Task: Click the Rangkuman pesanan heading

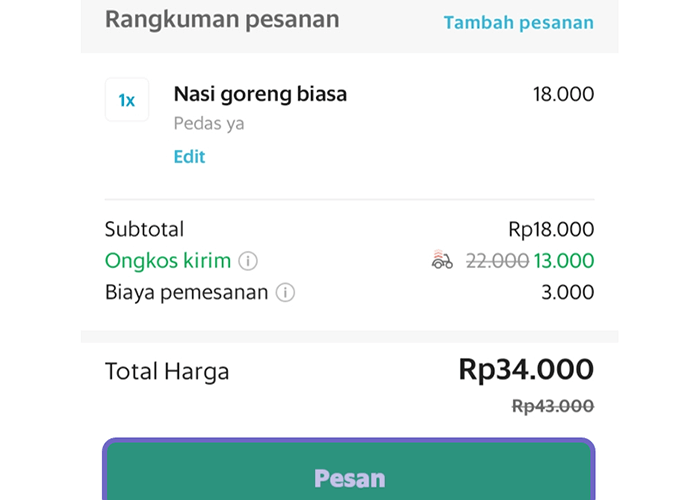Action: tap(222, 20)
